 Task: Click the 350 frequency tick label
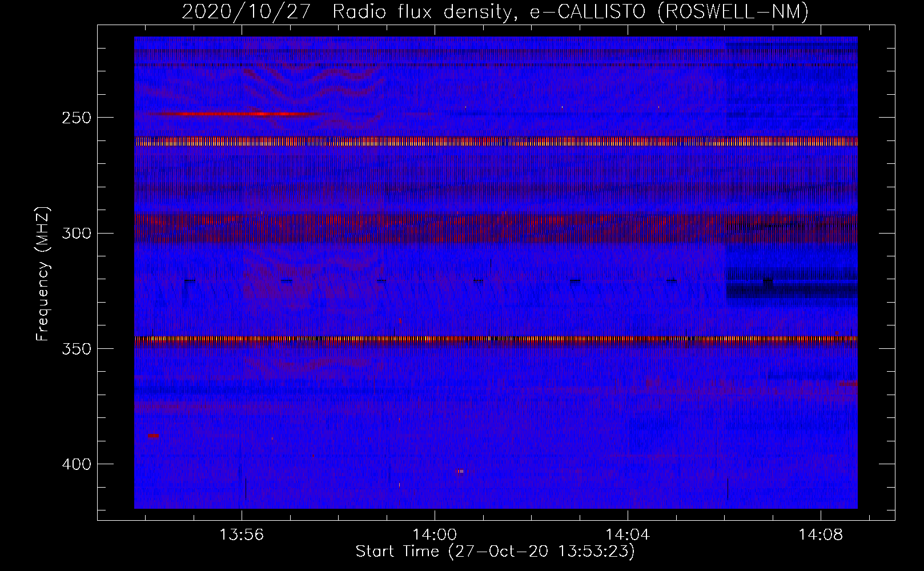point(77,349)
